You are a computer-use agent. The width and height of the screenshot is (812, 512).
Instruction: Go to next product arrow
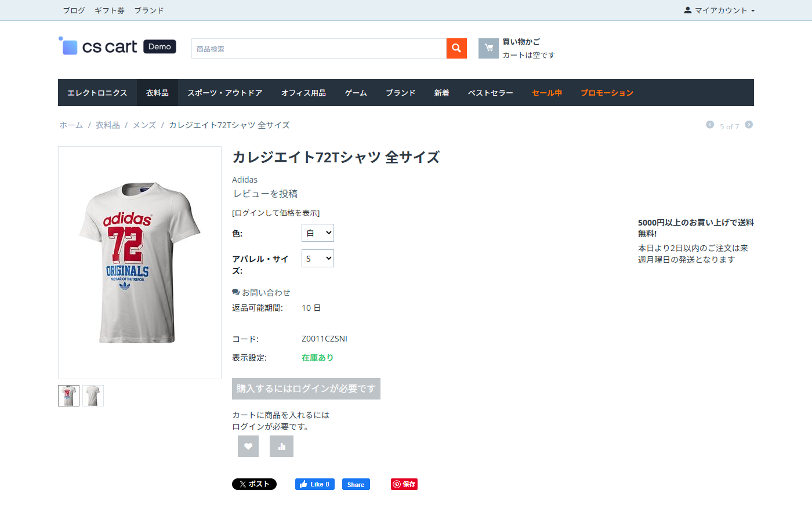click(x=749, y=125)
